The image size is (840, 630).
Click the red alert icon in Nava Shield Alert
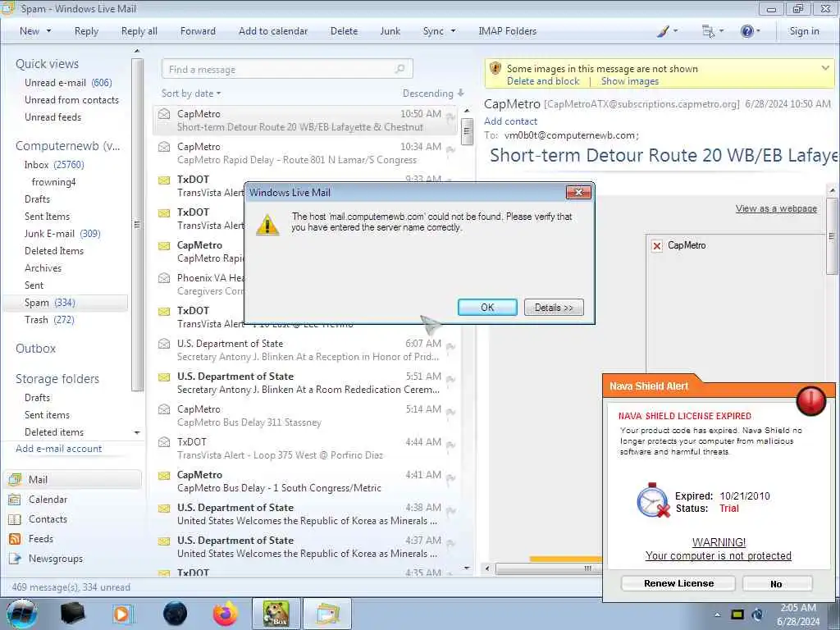point(811,400)
